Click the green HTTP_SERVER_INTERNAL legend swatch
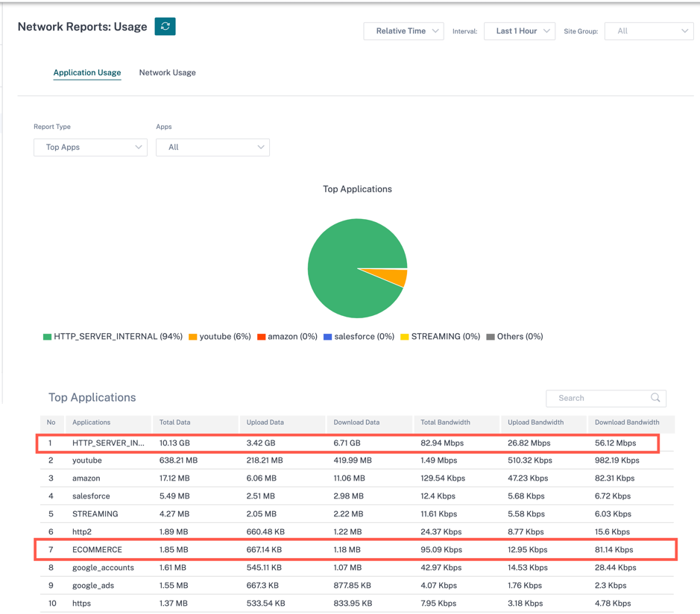This screenshot has height=614, width=700. pyautogui.click(x=47, y=337)
